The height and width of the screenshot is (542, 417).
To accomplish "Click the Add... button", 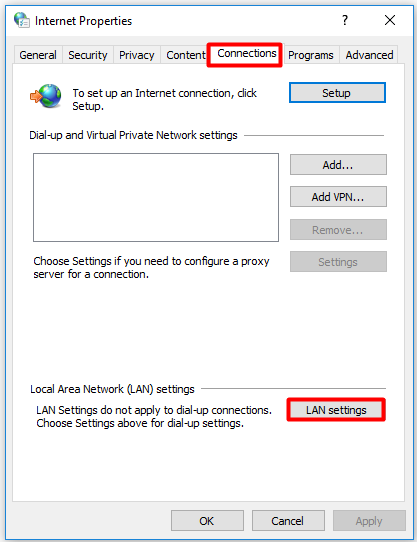I will pos(338,165).
